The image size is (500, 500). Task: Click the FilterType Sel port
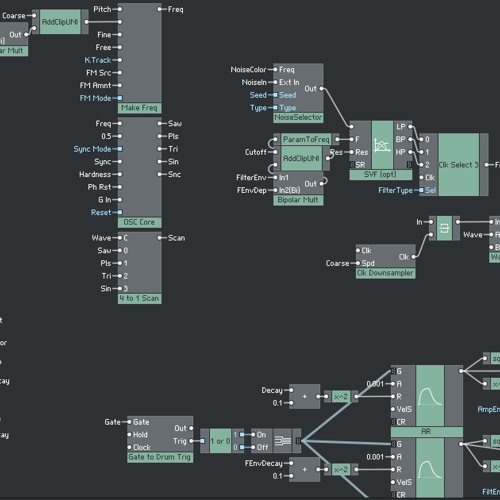(422, 190)
